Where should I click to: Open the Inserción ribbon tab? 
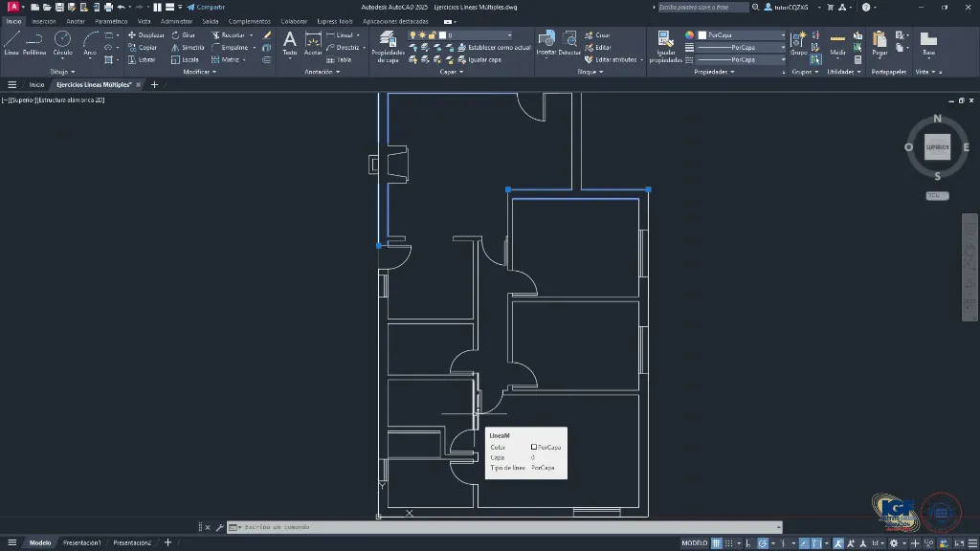(44, 21)
